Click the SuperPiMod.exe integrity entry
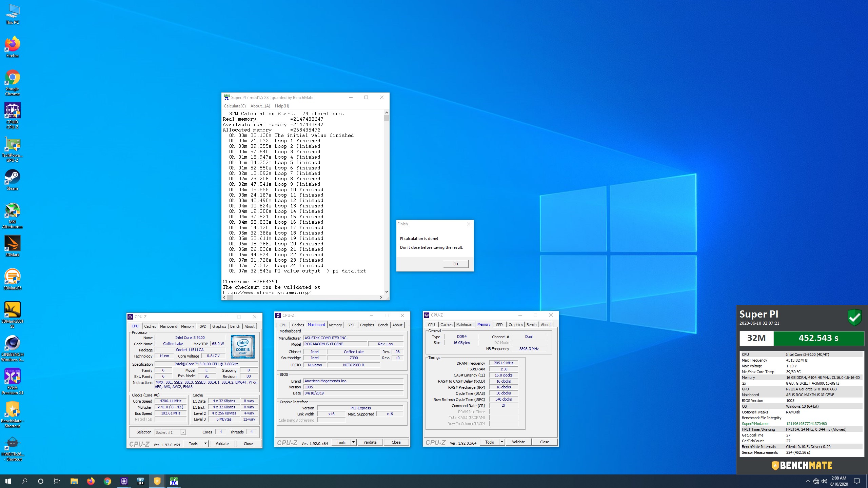This screenshot has width=868, height=488. point(801,424)
